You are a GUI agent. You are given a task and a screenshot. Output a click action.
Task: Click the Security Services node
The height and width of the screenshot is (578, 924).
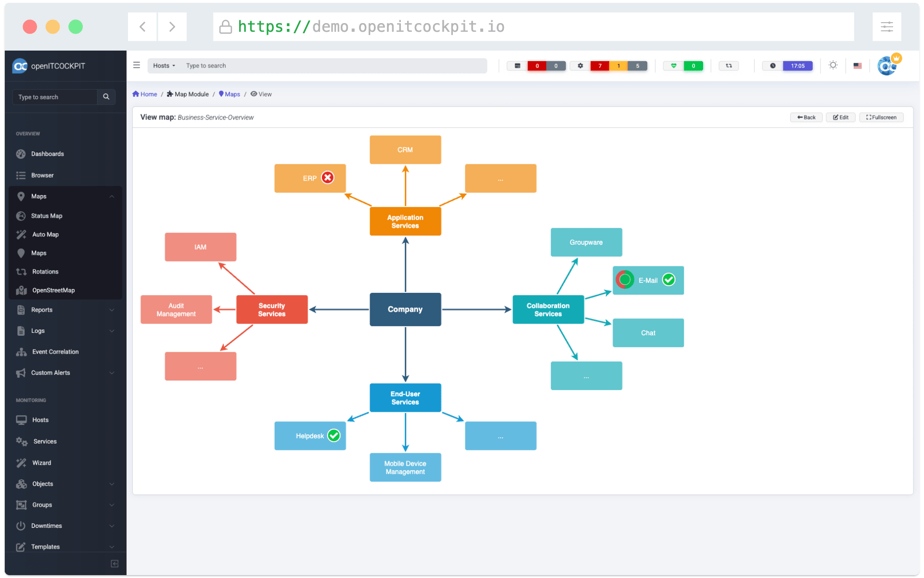(272, 310)
